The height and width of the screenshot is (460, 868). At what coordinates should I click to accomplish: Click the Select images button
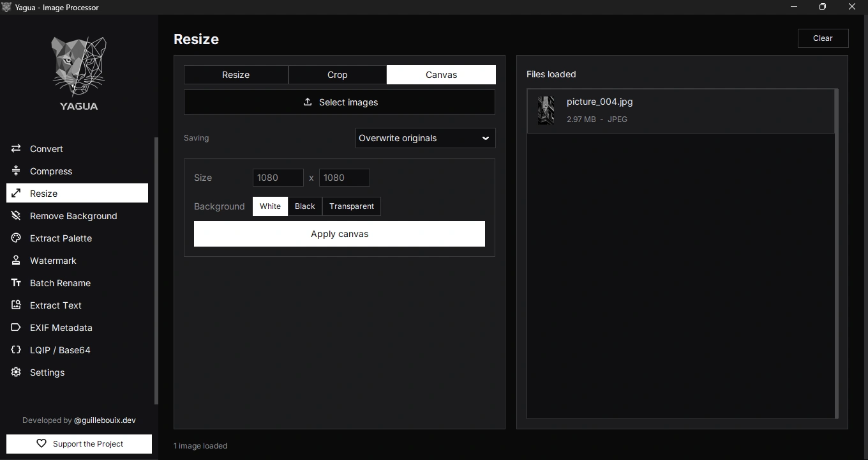[340, 102]
